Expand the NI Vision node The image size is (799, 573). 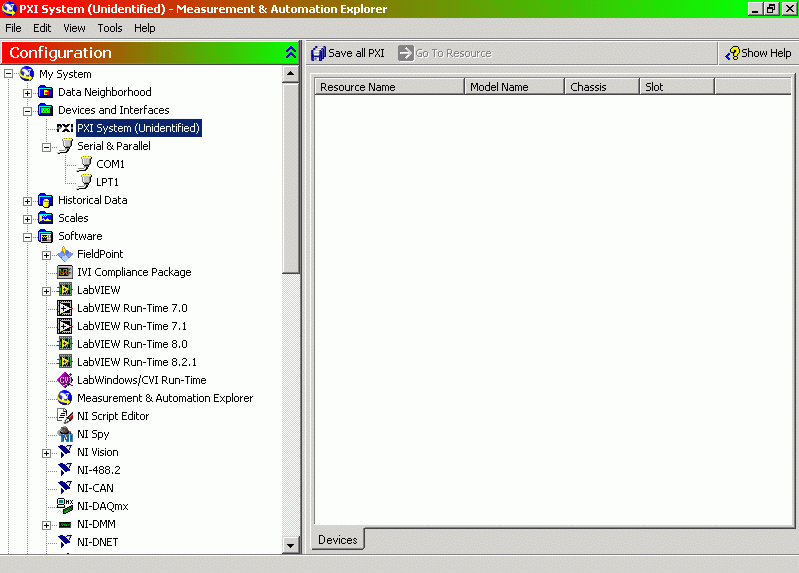click(46, 453)
